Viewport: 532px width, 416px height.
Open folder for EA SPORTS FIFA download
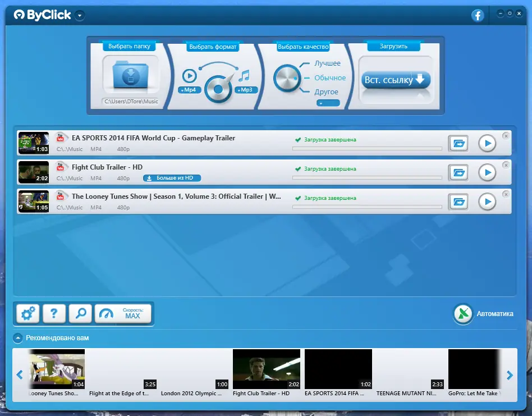(x=458, y=143)
